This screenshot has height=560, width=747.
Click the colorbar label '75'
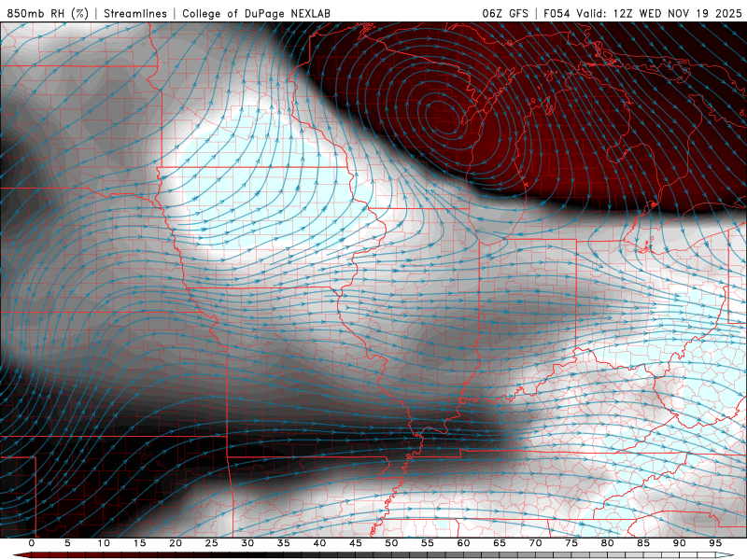(571, 543)
